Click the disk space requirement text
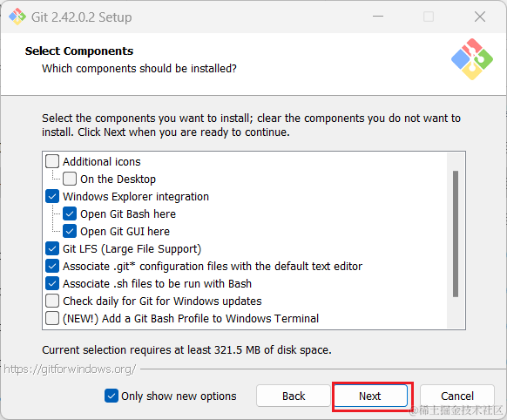The height and width of the screenshot is (420, 507). [x=187, y=349]
